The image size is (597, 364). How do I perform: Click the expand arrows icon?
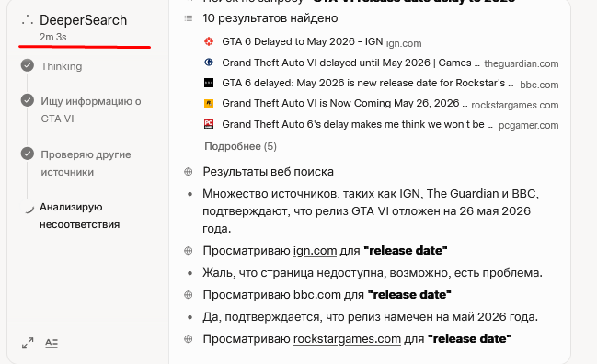(x=28, y=343)
